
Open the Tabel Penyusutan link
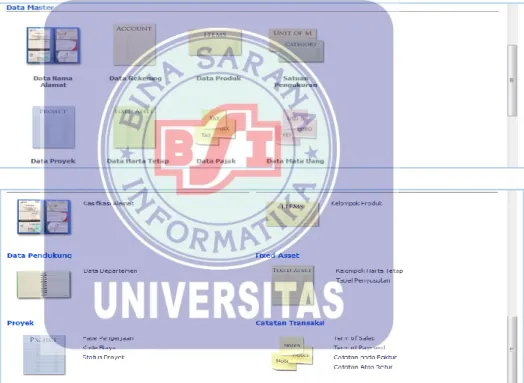[363, 280]
